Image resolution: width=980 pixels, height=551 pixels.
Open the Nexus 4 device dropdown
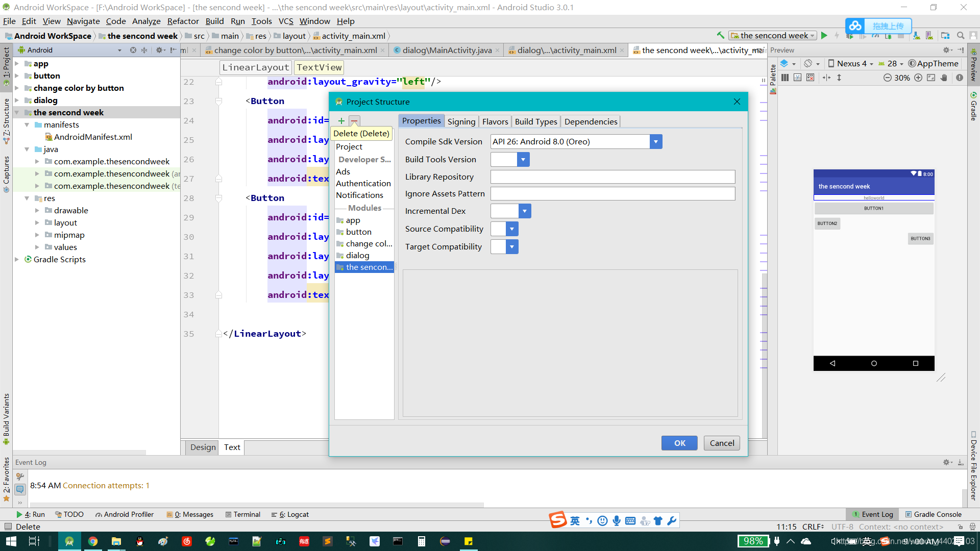coord(850,63)
